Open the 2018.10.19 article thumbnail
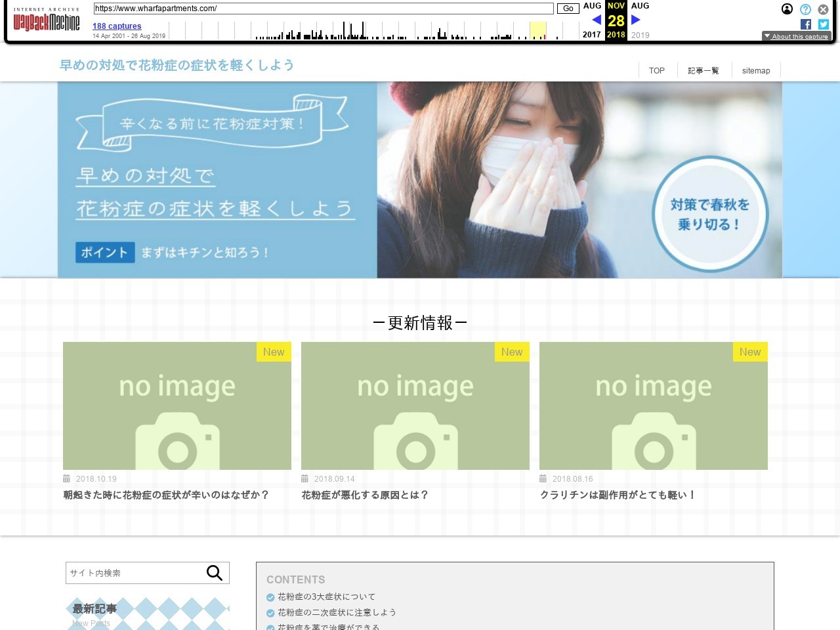 point(177,406)
